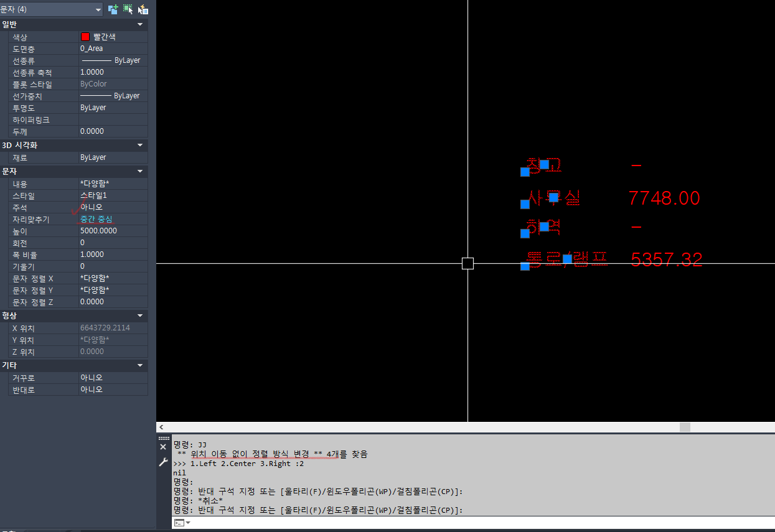Click the 문자 정렬 Z value 0.0000
Image resolution: width=775 pixels, height=532 pixels.
click(x=113, y=302)
